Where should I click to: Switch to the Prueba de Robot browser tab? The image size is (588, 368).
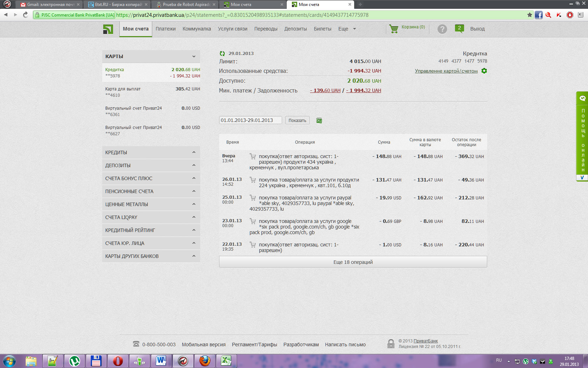pos(185,5)
